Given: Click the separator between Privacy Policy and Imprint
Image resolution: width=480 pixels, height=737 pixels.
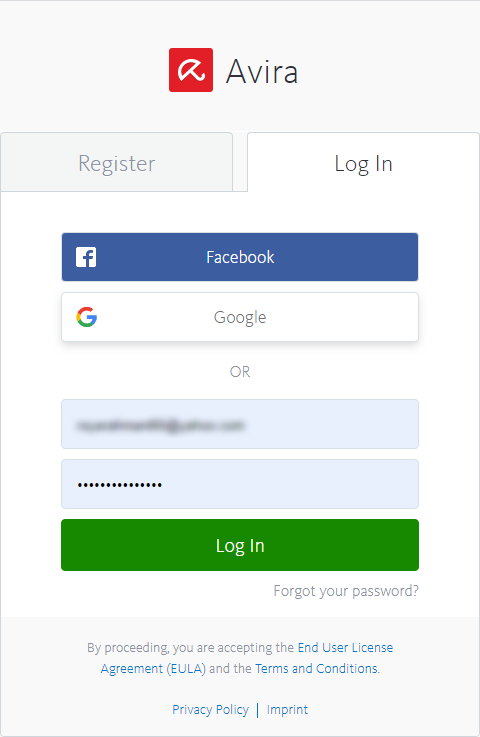Looking at the screenshot, I should (x=258, y=710).
